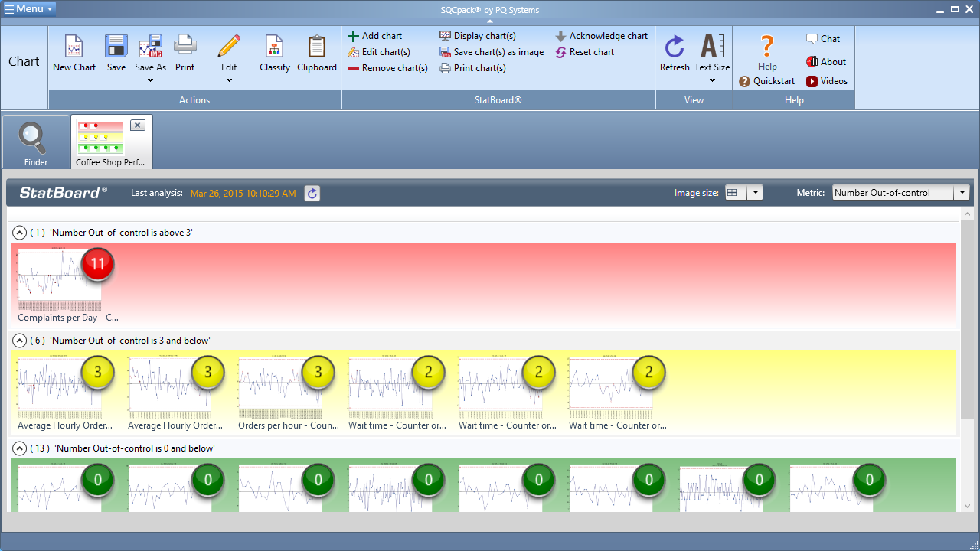
Task: Open the Image size dropdown
Action: [756, 192]
